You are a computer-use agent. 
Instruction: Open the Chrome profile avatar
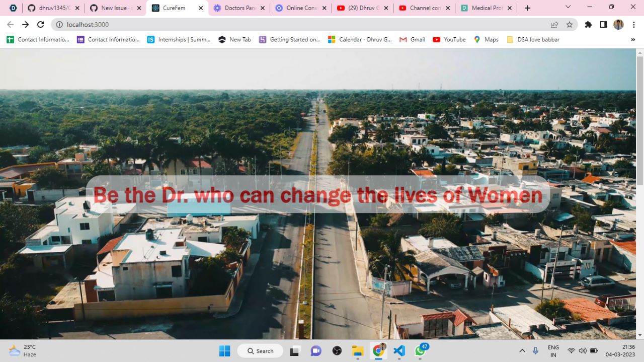point(618,25)
